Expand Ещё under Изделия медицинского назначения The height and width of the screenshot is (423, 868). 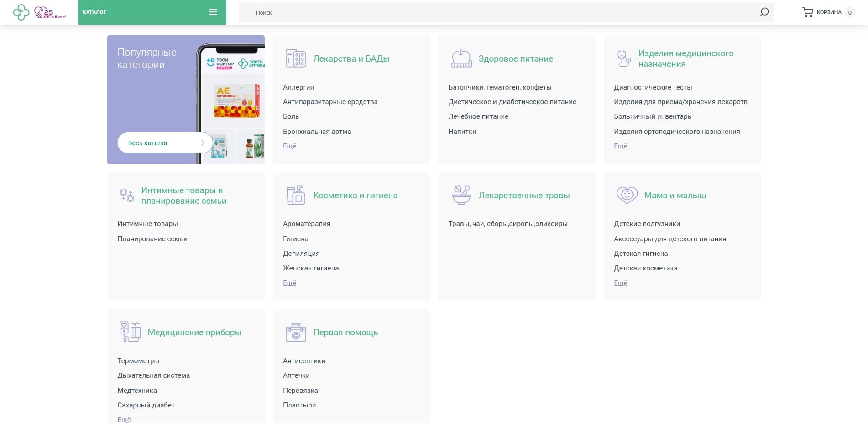[620, 146]
